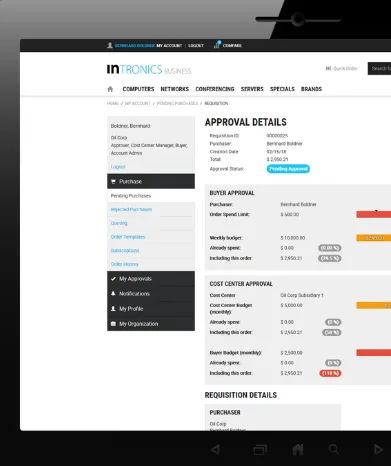Viewport: 391px width, 466px height.
Task: Click the bell icon beside Notifications
Action: click(x=113, y=294)
